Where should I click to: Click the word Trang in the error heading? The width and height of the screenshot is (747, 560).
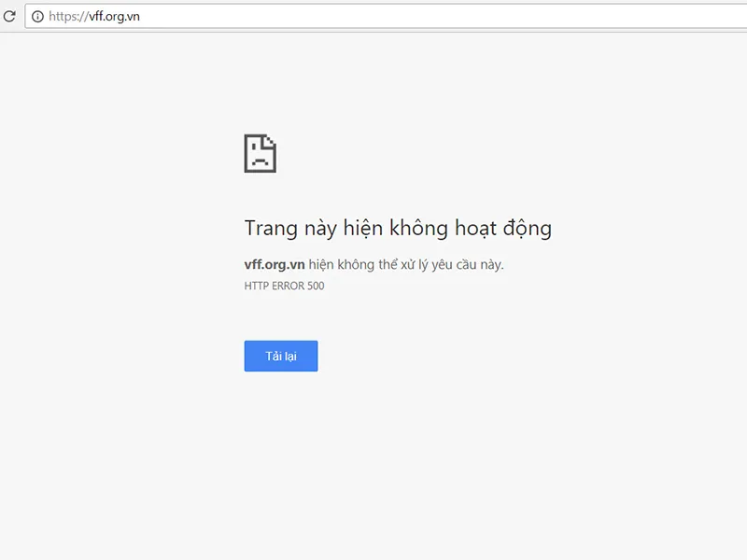(270, 228)
